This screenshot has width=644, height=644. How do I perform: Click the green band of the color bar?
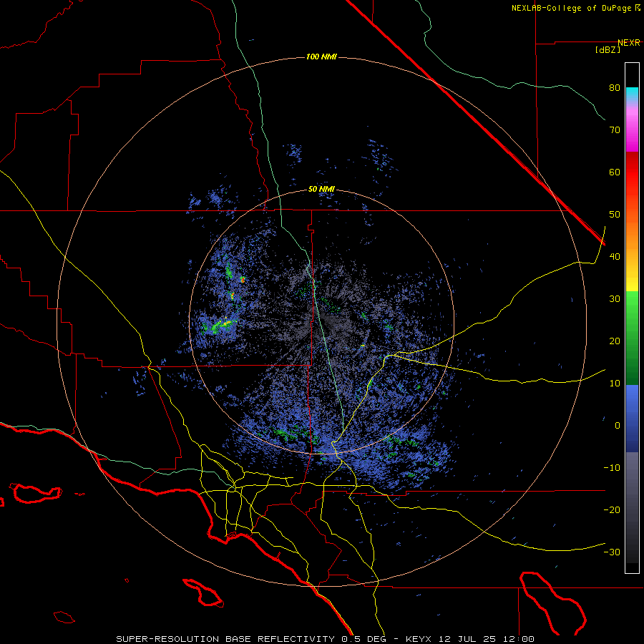632,338
